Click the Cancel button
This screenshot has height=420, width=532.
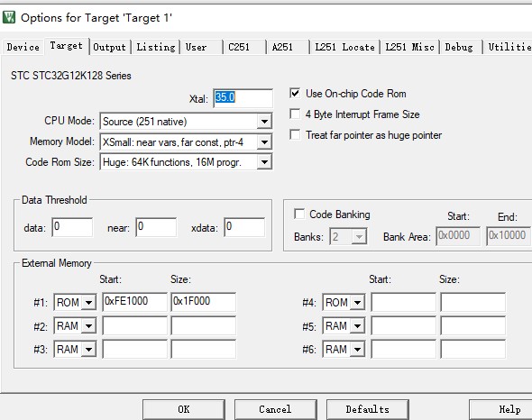click(x=275, y=409)
